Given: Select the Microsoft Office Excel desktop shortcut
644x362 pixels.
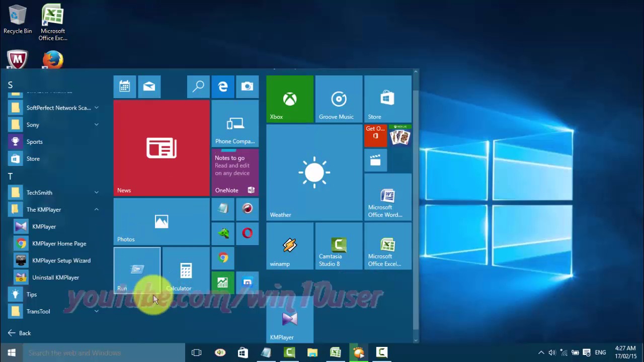Looking at the screenshot, I should (53, 23).
